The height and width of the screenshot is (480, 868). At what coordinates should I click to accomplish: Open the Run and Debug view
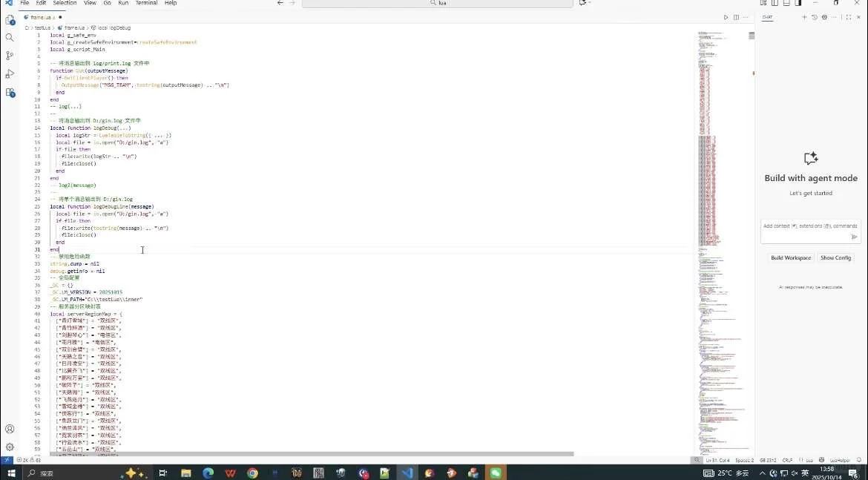[10, 73]
